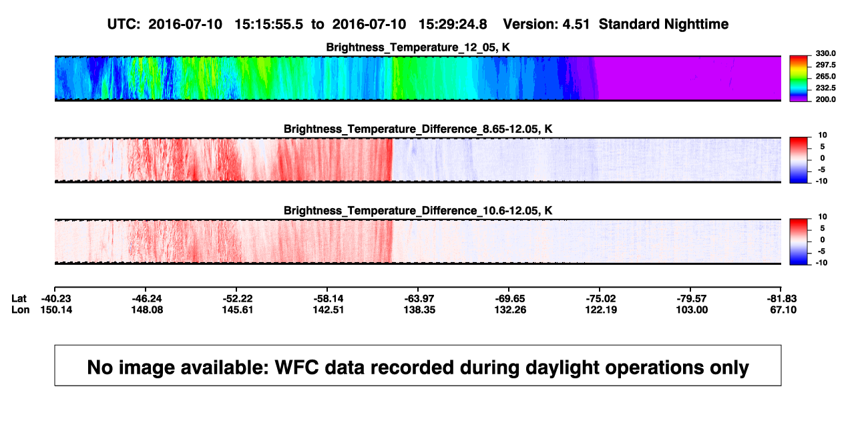Click the Lat axis label
This screenshot has height=445, width=868.
pos(19,298)
